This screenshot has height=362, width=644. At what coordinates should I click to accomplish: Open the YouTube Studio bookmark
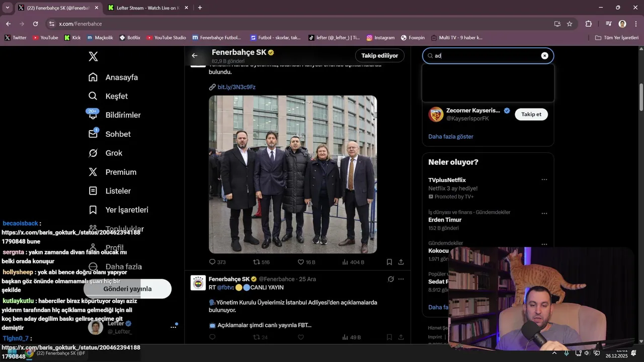coord(166,38)
